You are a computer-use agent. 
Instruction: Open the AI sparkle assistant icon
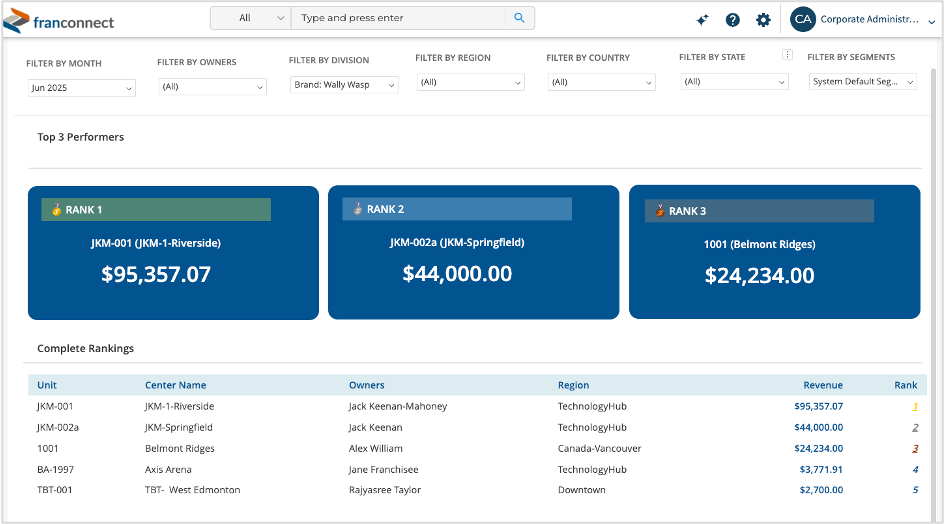[x=702, y=20]
